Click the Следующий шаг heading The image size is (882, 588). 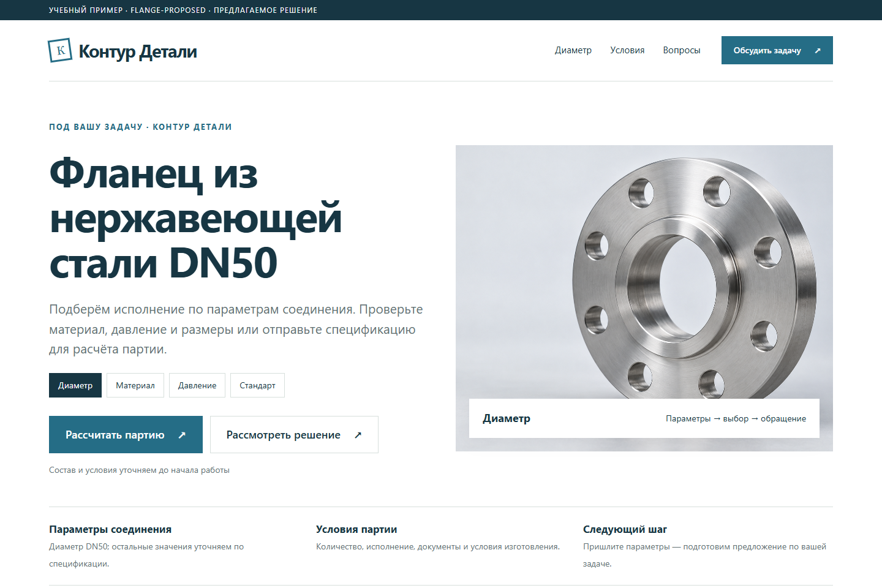pyautogui.click(x=625, y=529)
